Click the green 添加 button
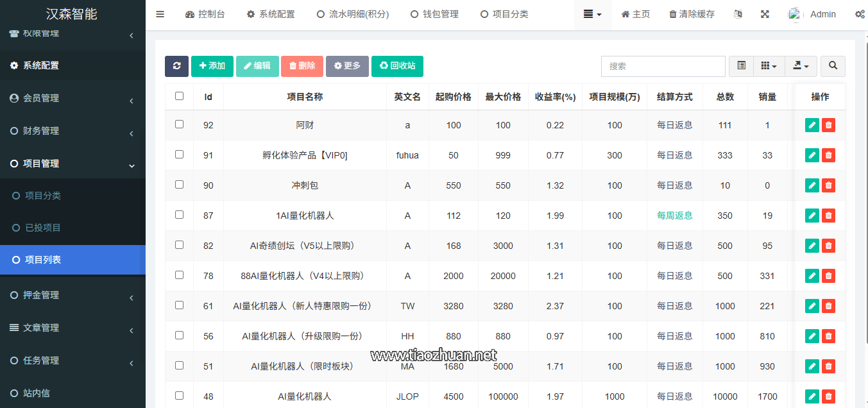This screenshot has width=868, height=408. click(x=212, y=66)
